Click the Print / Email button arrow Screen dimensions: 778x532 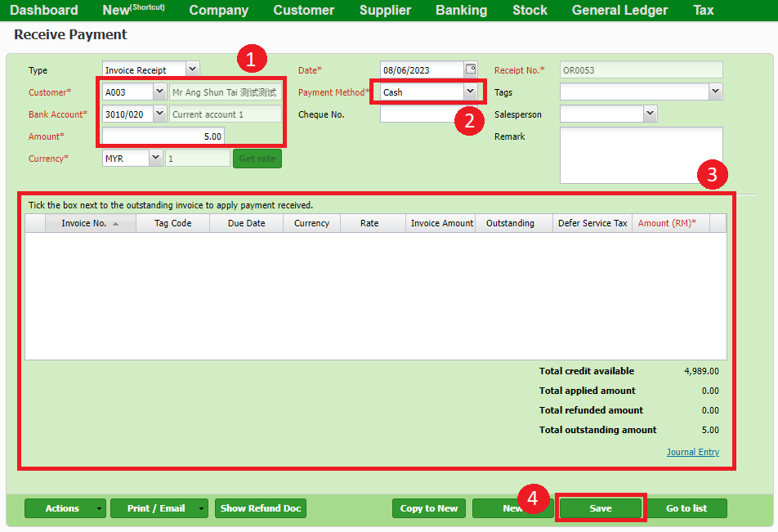(201, 508)
